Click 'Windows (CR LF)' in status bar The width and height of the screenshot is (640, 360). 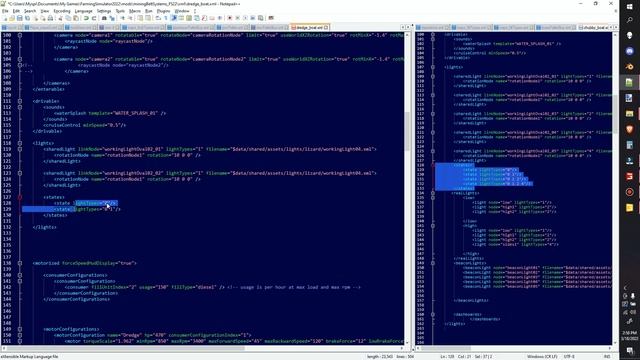coord(542,357)
